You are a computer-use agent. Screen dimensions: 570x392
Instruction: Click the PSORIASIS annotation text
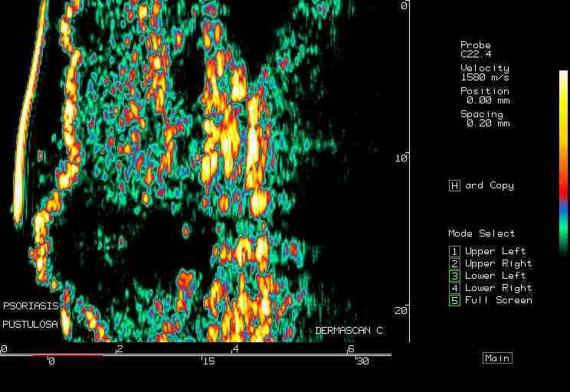click(x=31, y=306)
